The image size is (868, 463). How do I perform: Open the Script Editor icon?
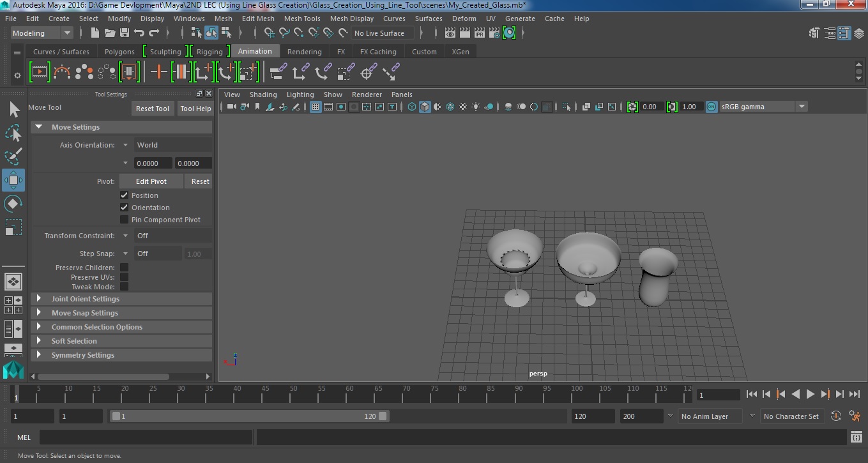(857, 437)
